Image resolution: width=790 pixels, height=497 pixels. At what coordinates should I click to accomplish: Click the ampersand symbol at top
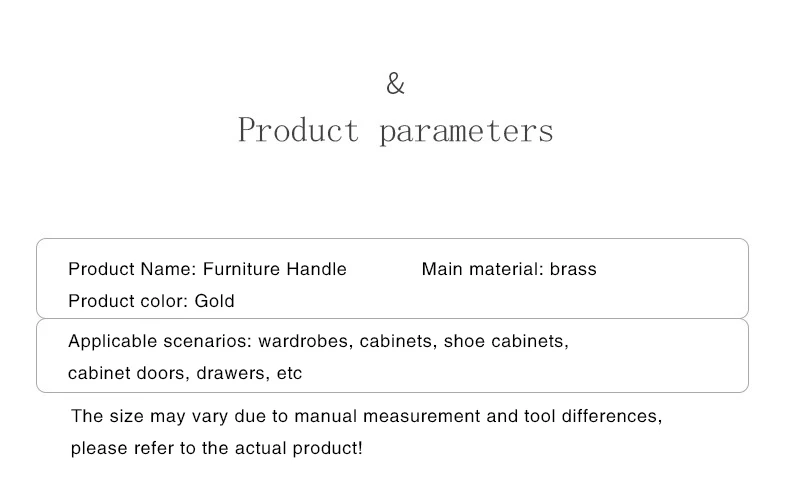[396, 84]
